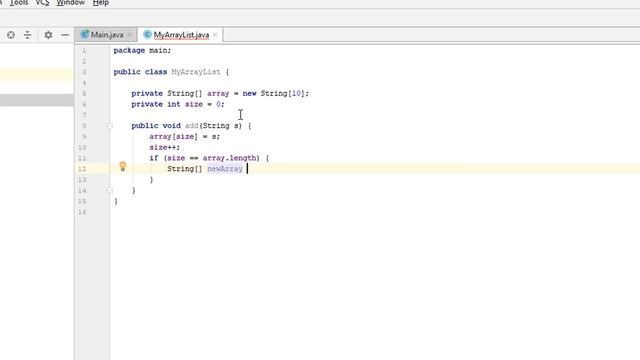Image resolution: width=640 pixels, height=360 pixels.
Task: Close the MyArrayList.java tab
Action: tap(215, 35)
